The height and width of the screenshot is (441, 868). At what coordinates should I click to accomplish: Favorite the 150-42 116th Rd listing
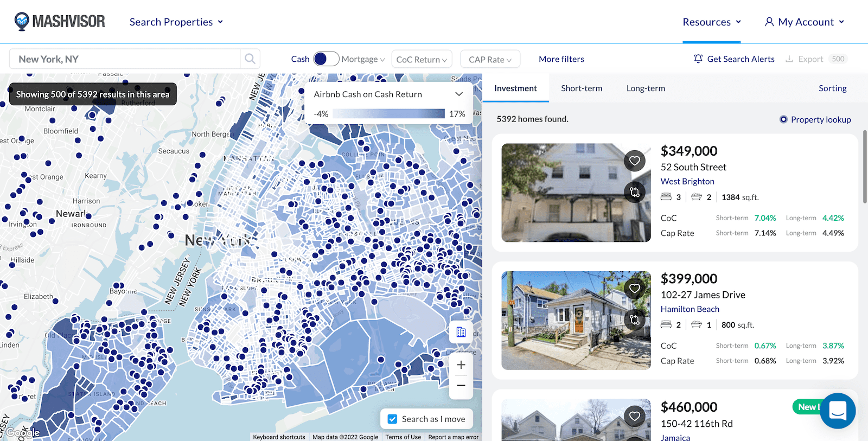pyautogui.click(x=635, y=416)
